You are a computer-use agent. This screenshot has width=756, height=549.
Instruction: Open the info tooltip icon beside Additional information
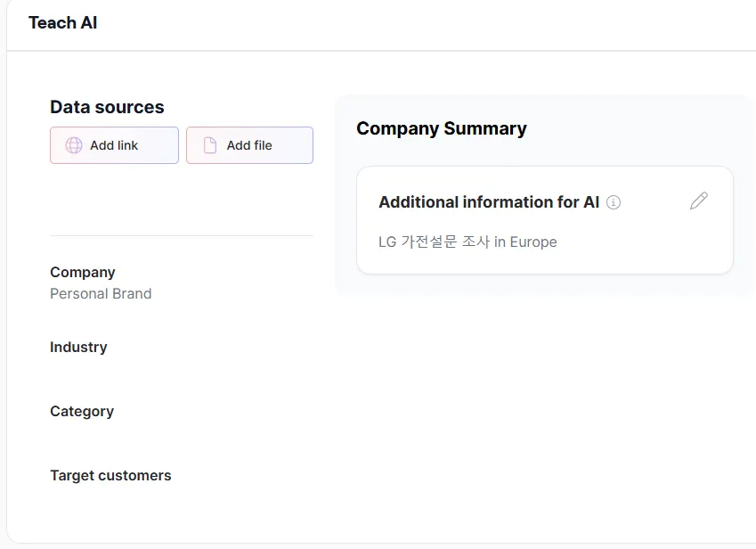click(x=614, y=202)
